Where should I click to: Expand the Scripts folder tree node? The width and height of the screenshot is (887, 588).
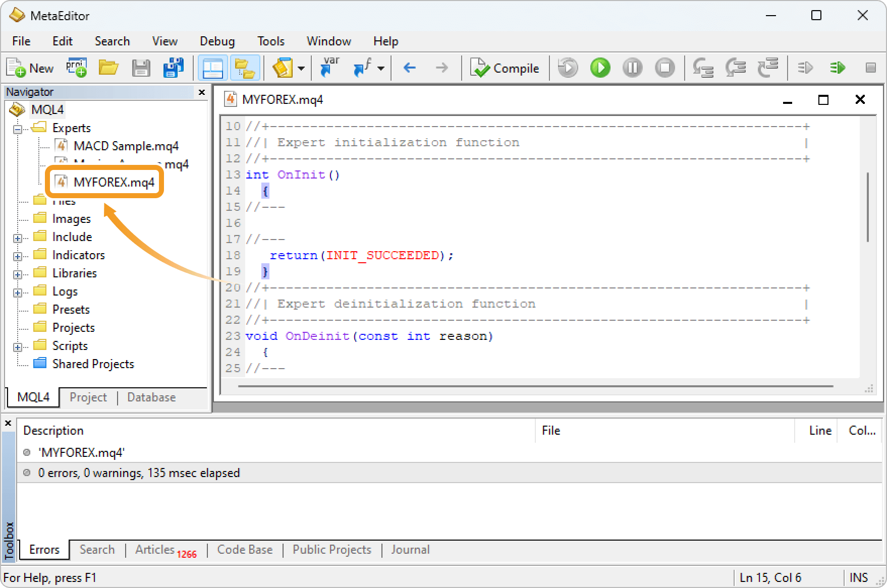click(x=18, y=346)
